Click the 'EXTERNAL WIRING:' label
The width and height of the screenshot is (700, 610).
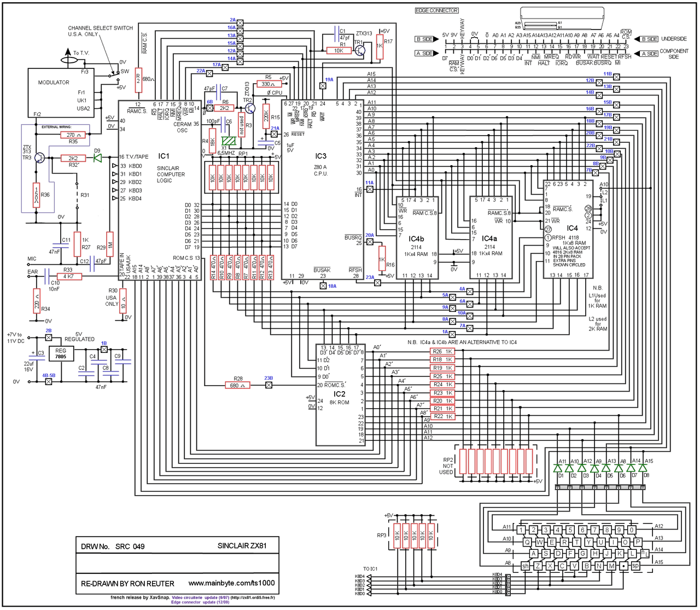tap(56, 127)
